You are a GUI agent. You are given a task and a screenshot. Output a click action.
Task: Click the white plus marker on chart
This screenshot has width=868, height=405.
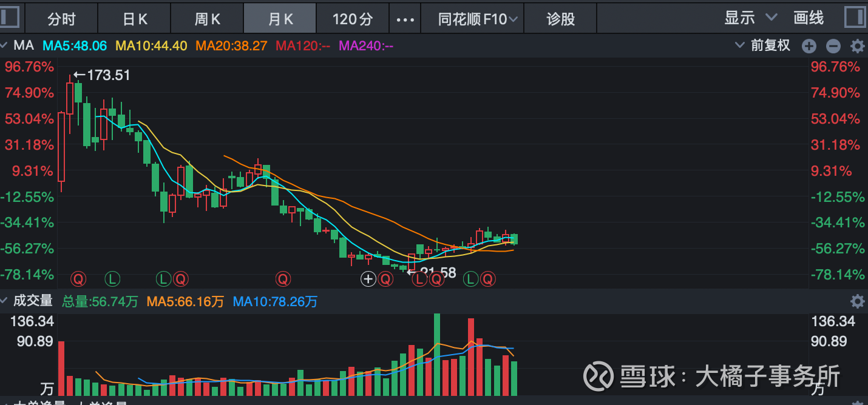(368, 279)
